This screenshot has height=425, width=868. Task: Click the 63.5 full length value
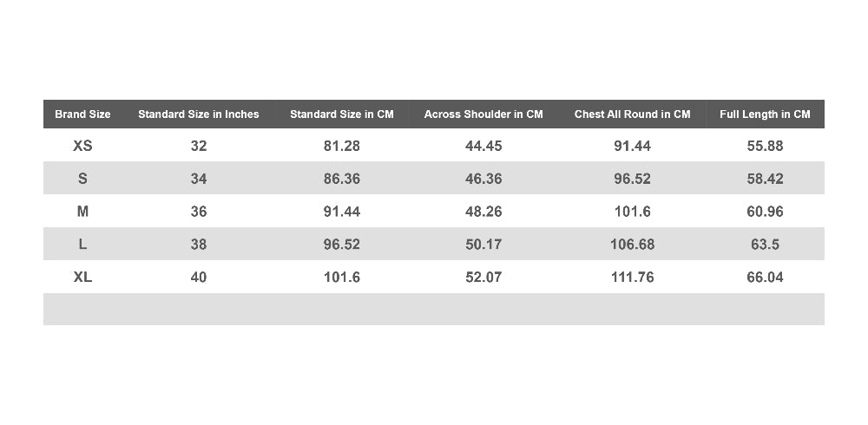coord(765,244)
